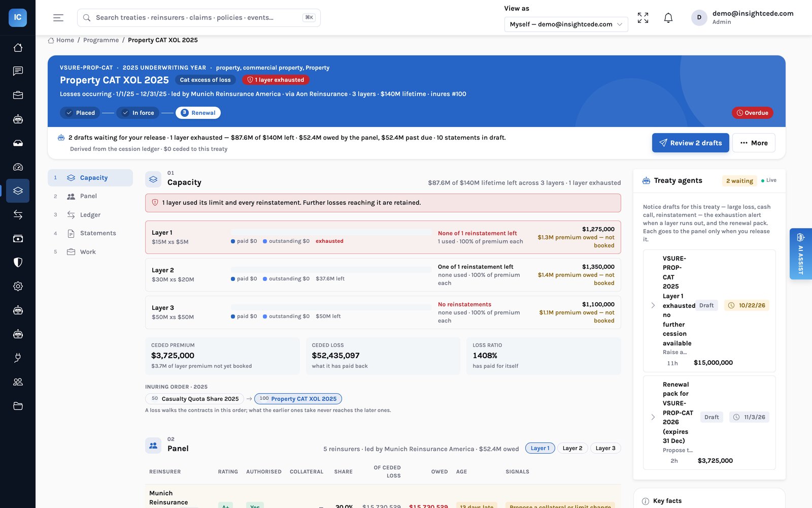Click the Overdue status badge
This screenshot has height=508, width=812.
click(752, 113)
